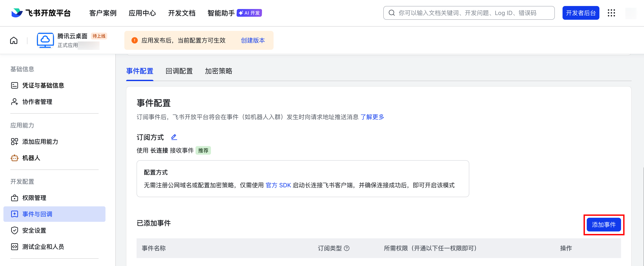The height and width of the screenshot is (266, 644).
Task: Open 开发文档 in the top menu
Action: pos(182,13)
